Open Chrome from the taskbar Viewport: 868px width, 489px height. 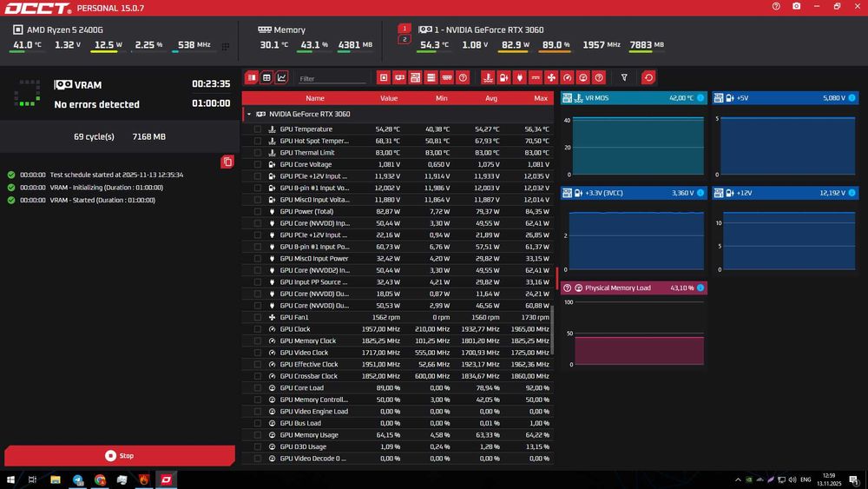click(100, 479)
